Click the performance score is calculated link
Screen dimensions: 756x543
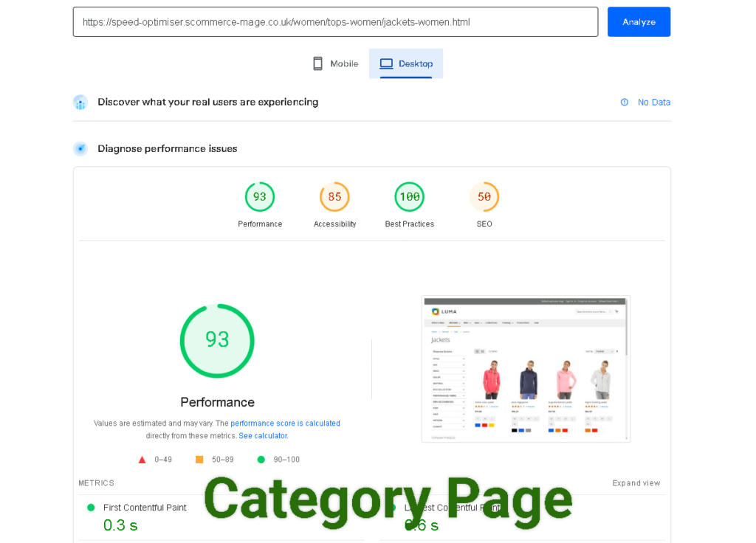(286, 423)
